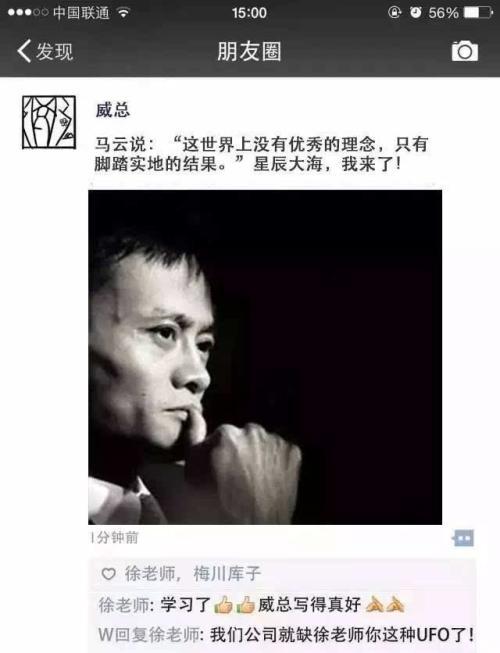Open 威总's square avatar picture
Viewport: 500px width, 653px height.
click(x=49, y=122)
